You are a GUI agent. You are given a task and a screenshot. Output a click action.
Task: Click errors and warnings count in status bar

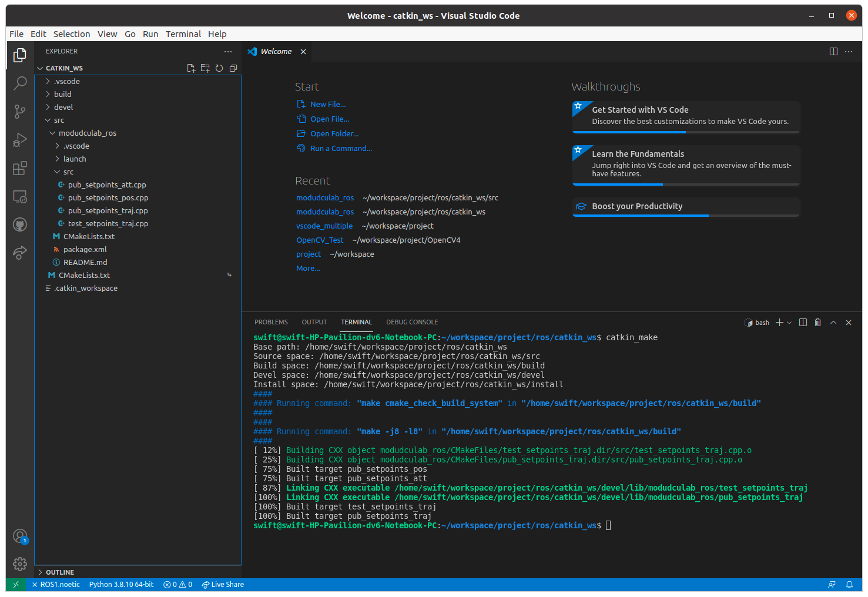click(178, 585)
